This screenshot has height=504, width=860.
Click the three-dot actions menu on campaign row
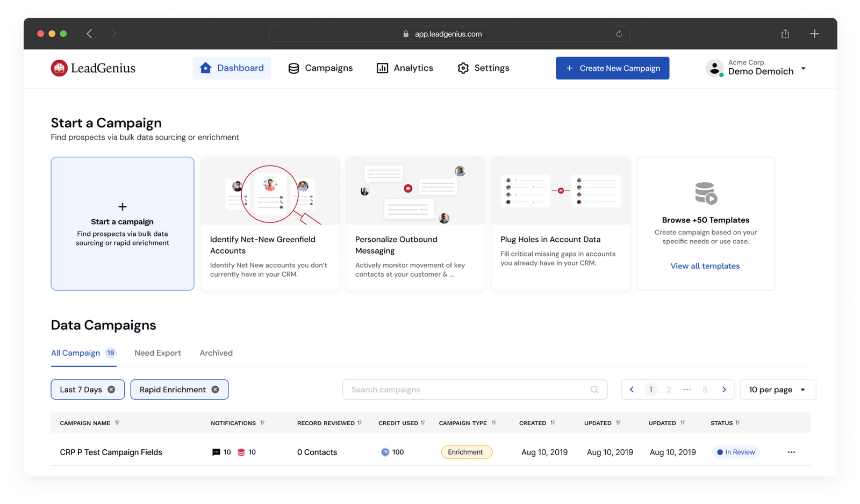(x=791, y=452)
